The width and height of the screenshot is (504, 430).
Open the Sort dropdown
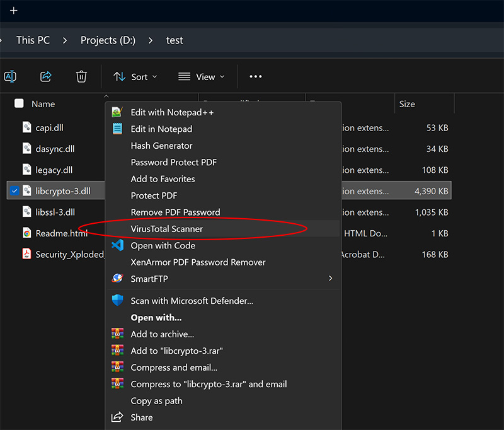coord(135,77)
